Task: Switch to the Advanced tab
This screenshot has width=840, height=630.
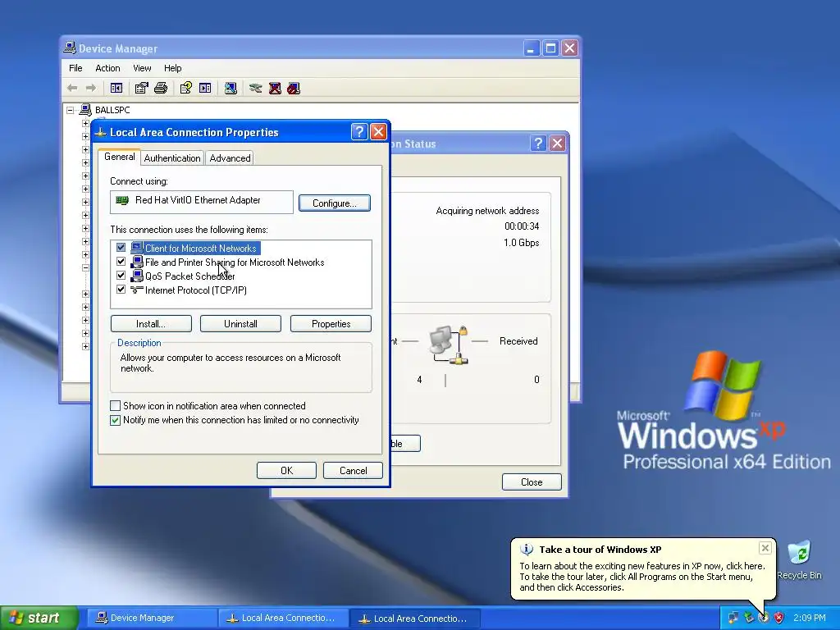Action: (230, 158)
